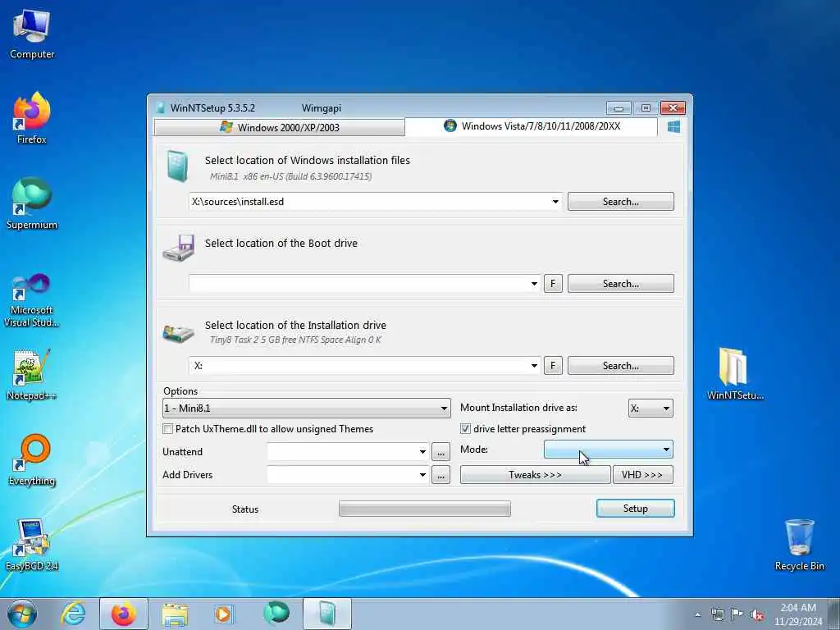Open Windows Explorer from the taskbar
This screenshot has width=840, height=630.
pyautogui.click(x=175, y=614)
